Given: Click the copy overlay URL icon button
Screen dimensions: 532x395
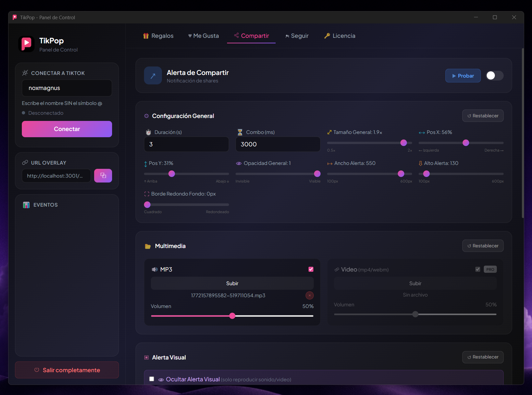Looking at the screenshot, I should coord(103,176).
